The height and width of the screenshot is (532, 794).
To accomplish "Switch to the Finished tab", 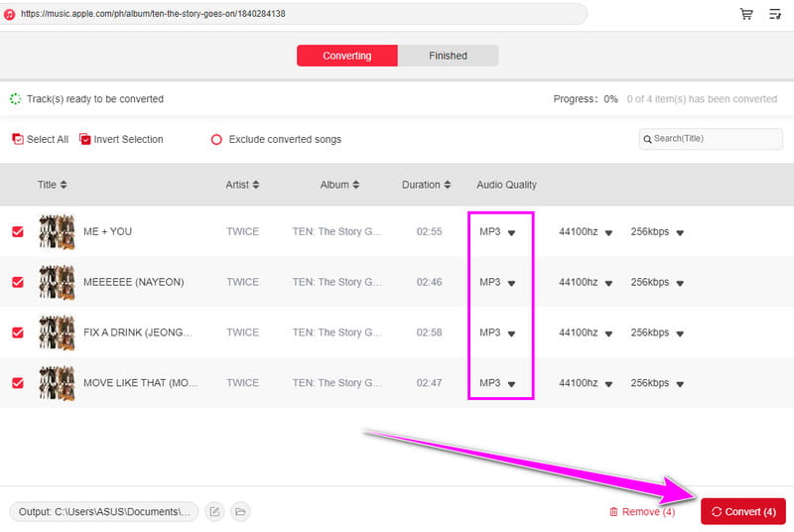I will coord(448,56).
